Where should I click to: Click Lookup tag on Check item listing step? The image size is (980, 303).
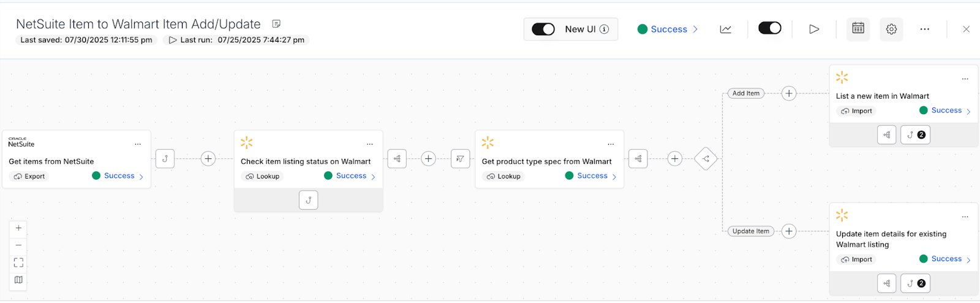pyautogui.click(x=263, y=176)
